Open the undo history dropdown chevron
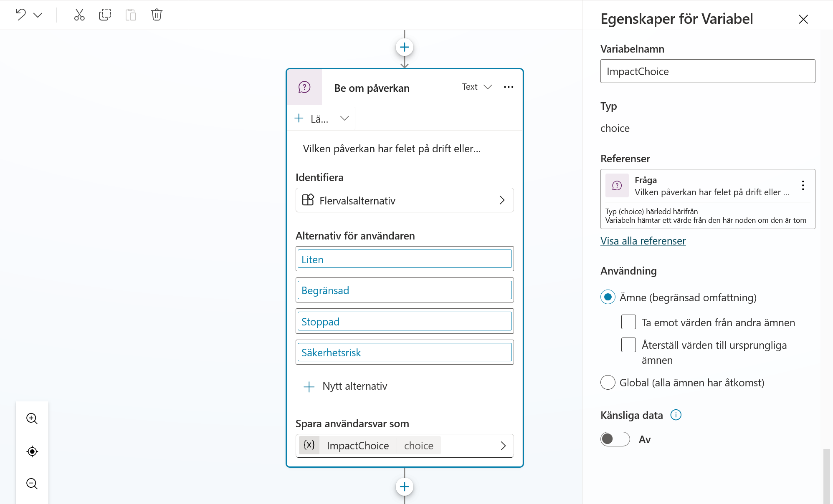This screenshot has height=504, width=833. [x=38, y=15]
